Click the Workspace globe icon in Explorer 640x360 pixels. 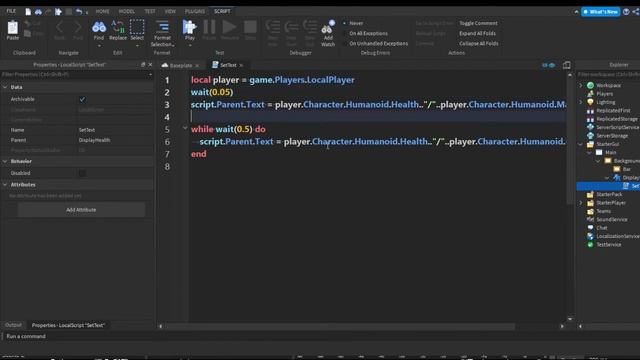point(590,85)
